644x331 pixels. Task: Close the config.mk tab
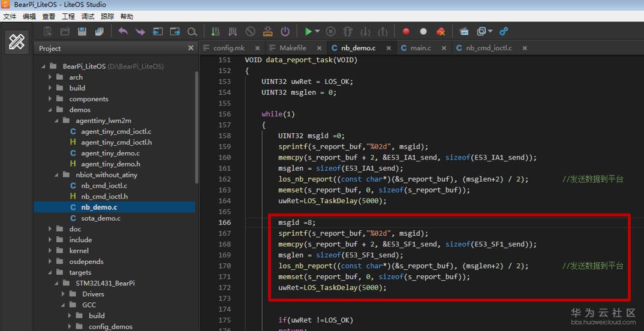pos(257,48)
